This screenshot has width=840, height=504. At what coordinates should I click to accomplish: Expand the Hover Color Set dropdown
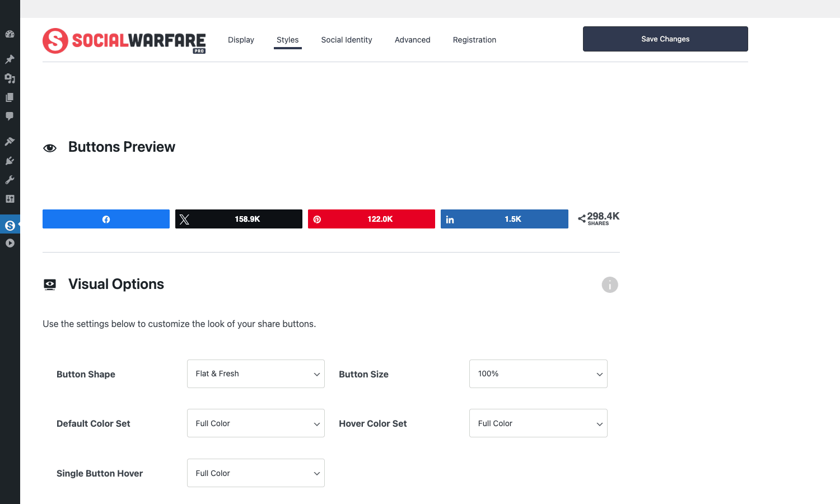point(538,423)
